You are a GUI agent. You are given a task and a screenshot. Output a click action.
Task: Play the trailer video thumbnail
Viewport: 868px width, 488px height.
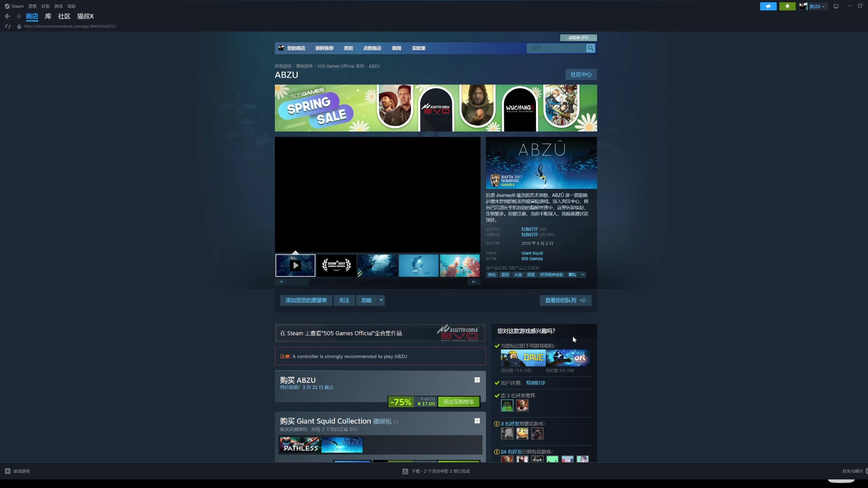(295, 266)
